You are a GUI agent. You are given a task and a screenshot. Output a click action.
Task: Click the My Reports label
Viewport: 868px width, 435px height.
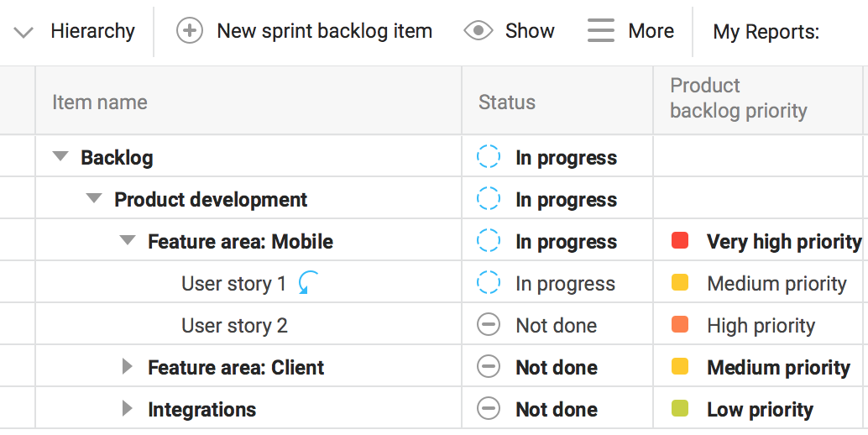(766, 32)
